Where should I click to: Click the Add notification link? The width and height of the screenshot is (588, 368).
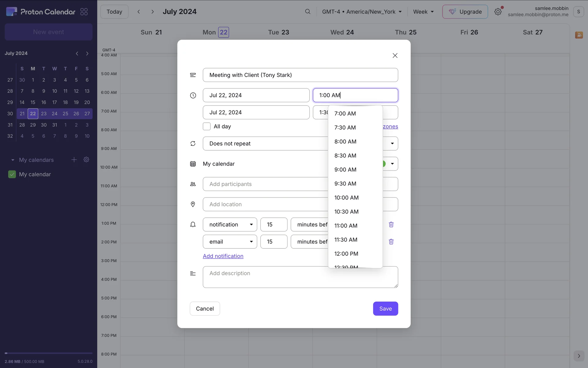click(x=223, y=256)
